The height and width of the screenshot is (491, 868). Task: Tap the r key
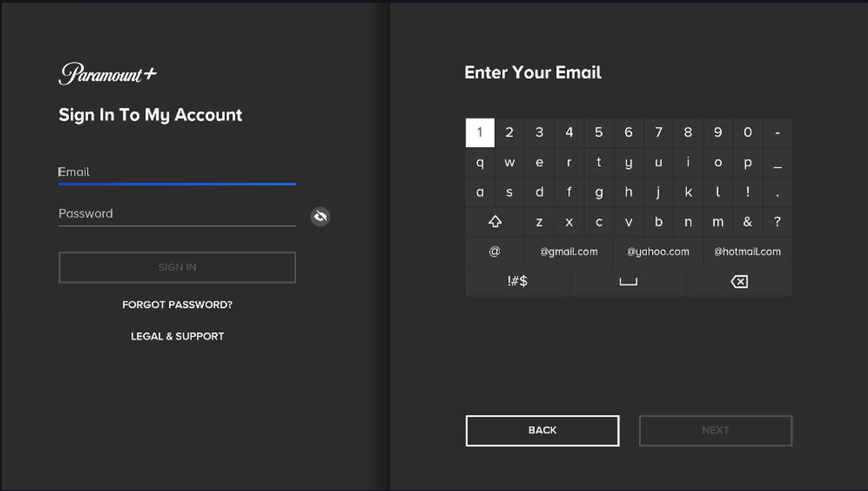coord(569,163)
